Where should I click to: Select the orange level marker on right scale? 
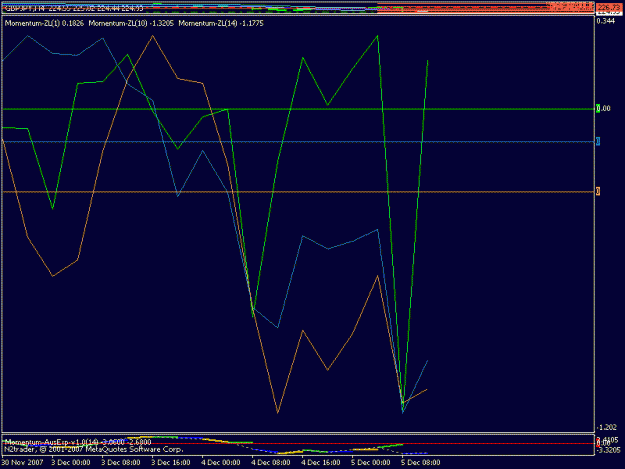(x=598, y=191)
